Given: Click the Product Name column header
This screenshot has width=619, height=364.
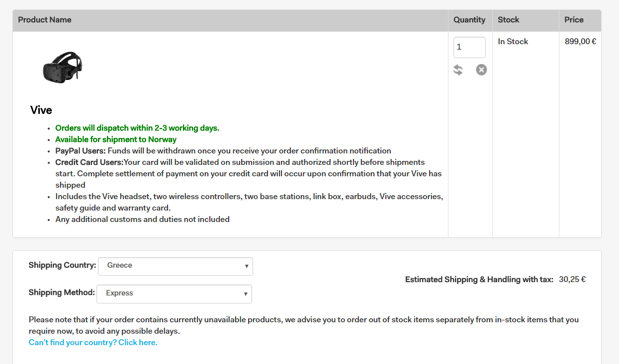Looking at the screenshot, I should (45, 20).
